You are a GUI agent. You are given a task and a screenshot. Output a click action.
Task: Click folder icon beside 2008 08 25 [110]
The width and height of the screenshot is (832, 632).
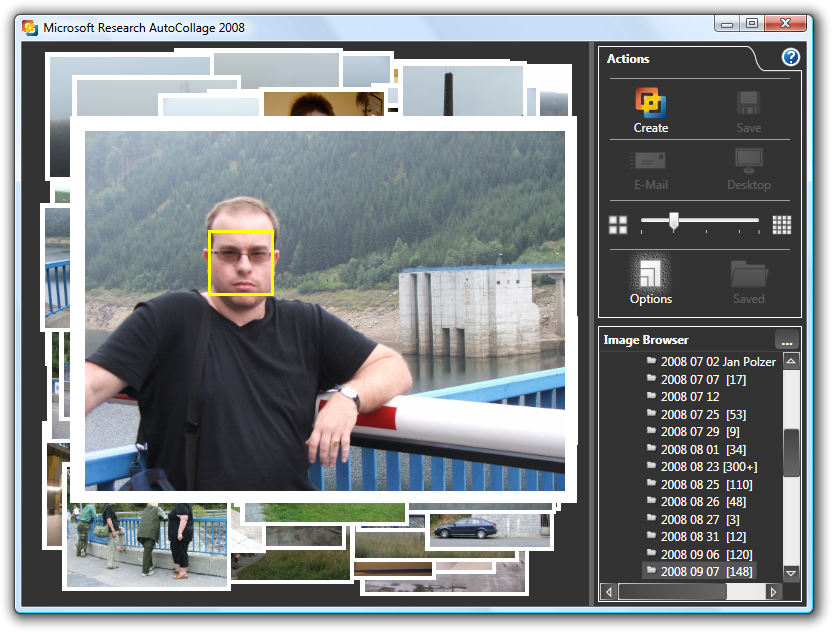[x=651, y=483]
